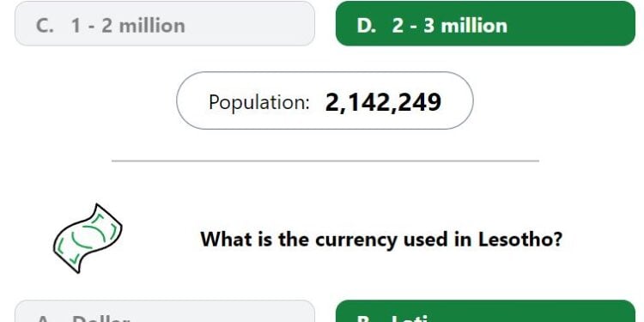Click the letter 'C.' on gray option
The width and height of the screenshot is (644, 322).
[45, 26]
